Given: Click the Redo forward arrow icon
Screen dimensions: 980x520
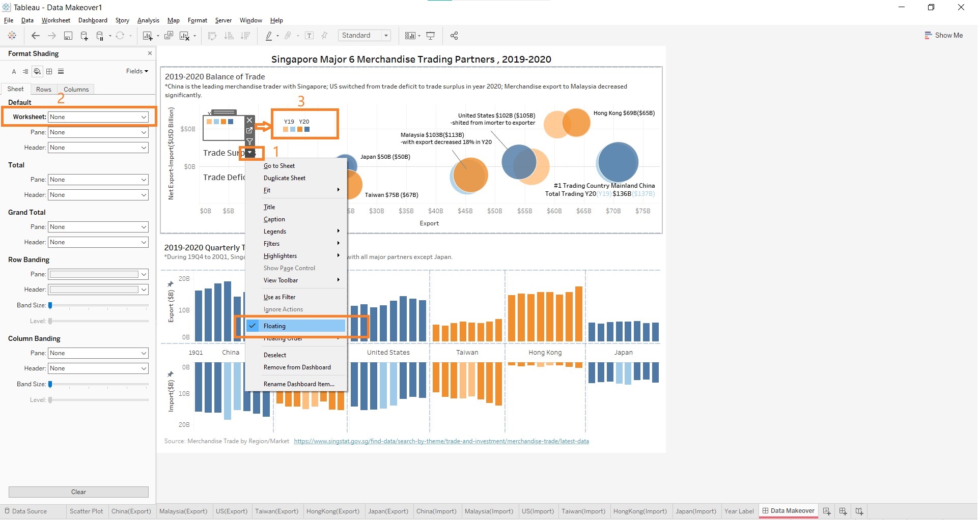Looking at the screenshot, I should click(52, 36).
